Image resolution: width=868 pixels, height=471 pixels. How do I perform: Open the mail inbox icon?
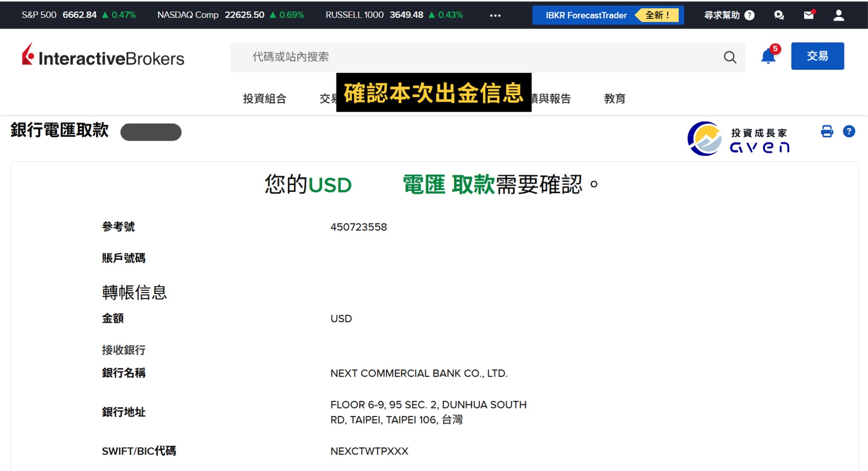tap(808, 15)
